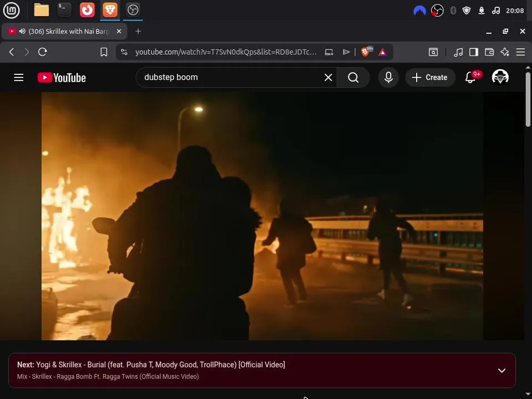Open the NordVPN tray icon
The image size is (532, 399).
click(420, 11)
